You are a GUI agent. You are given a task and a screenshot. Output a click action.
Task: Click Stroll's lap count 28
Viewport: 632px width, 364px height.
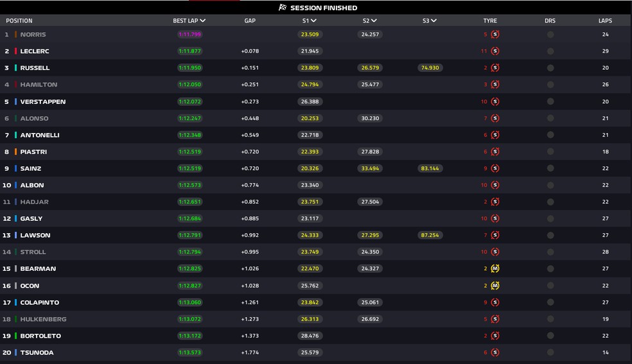pyautogui.click(x=605, y=252)
